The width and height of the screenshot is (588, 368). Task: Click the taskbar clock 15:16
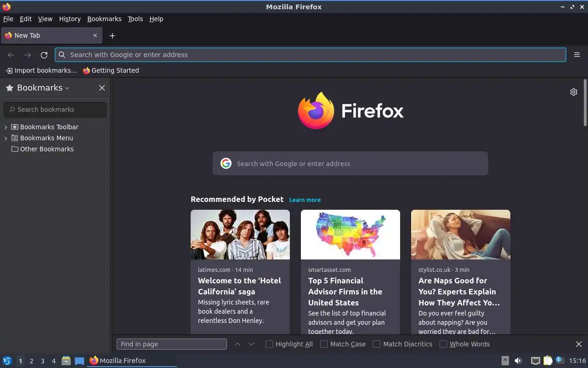click(x=577, y=361)
